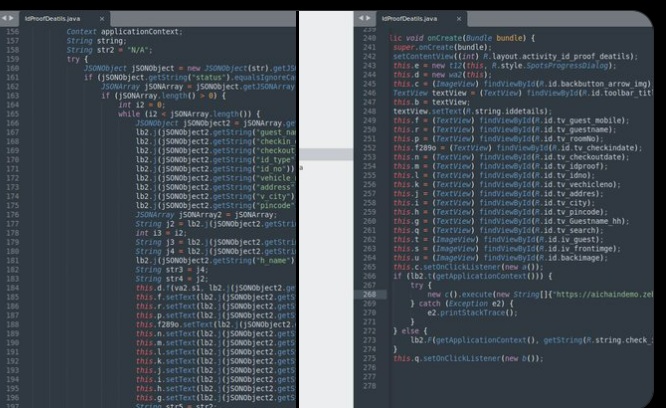Viewport: 666px width, 408px height.
Task: Place cursor on the onCreate method name
Action: [432, 37]
